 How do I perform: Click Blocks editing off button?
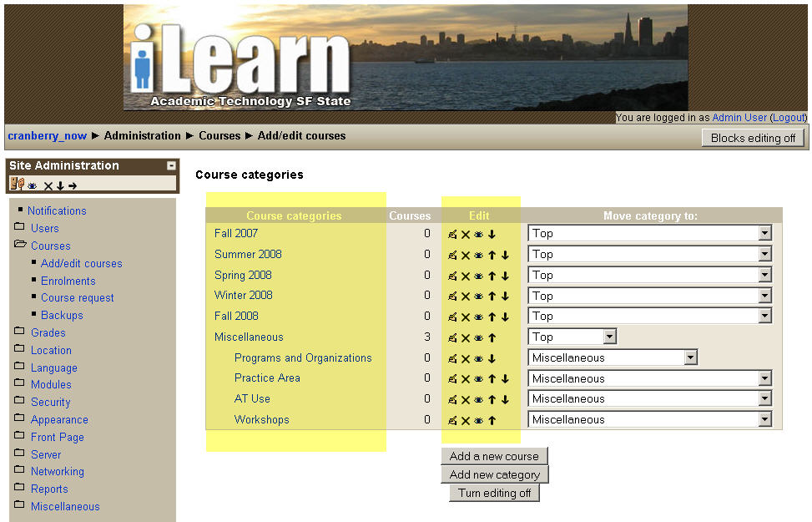pos(753,138)
